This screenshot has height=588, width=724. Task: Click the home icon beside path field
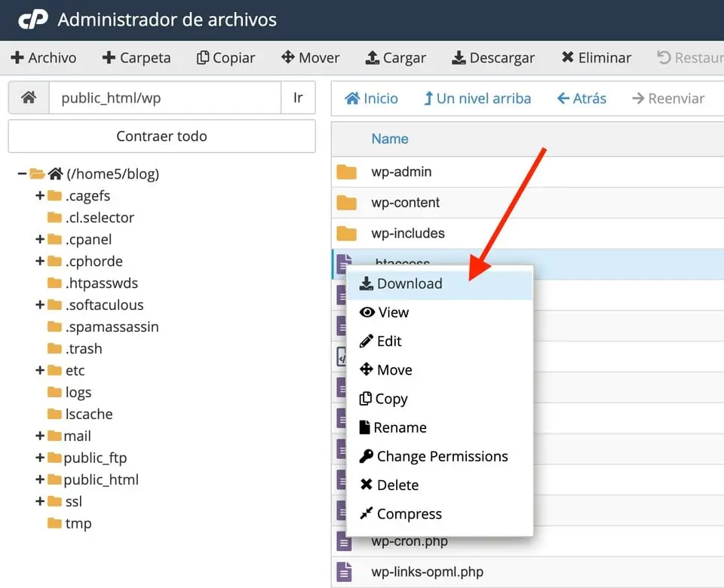[29, 97]
